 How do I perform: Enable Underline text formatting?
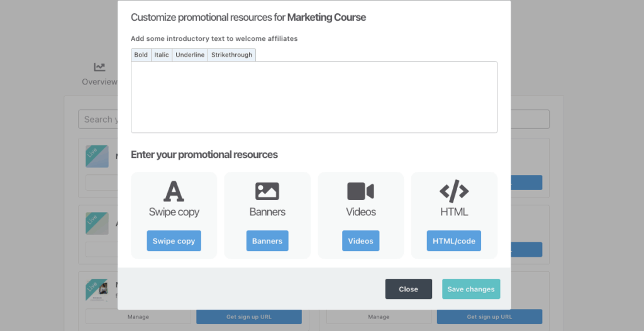point(190,55)
